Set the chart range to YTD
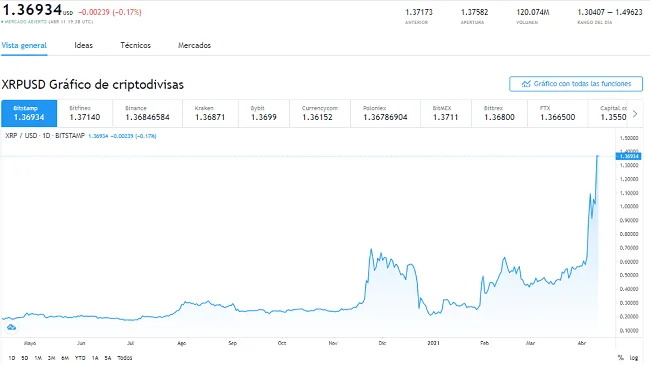Screen dimensions: 650x365 [x=80, y=358]
